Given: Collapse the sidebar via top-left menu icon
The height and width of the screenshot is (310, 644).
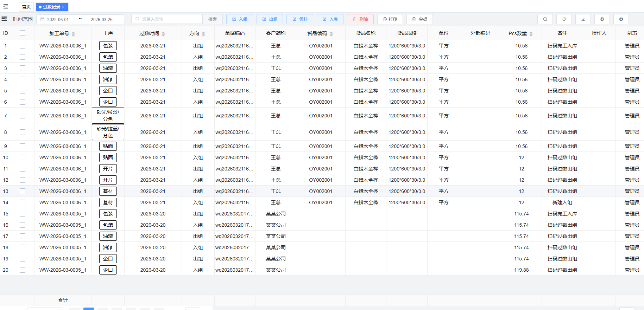Looking at the screenshot, I should (6, 7).
